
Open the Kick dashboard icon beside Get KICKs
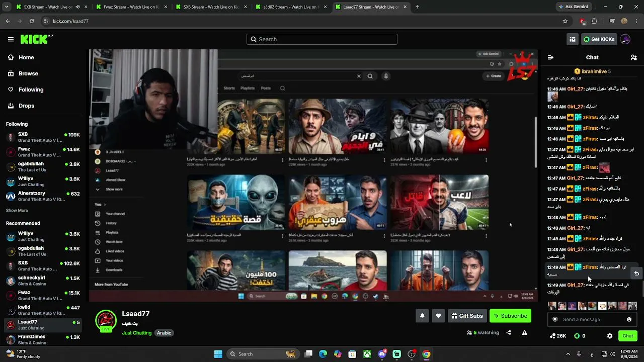573,39
